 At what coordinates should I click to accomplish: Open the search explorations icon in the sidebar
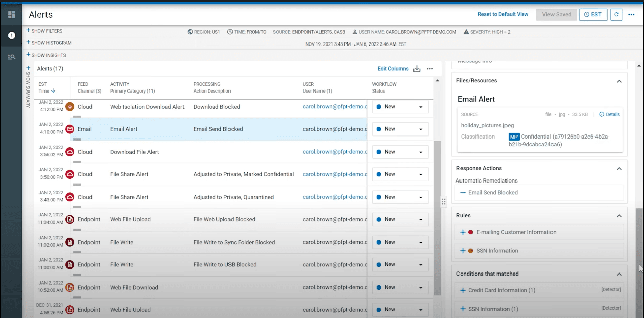coord(11,57)
